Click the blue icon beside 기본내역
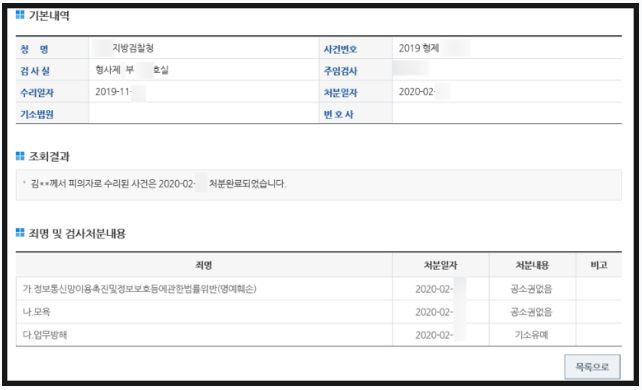The height and width of the screenshot is (390, 642). (x=20, y=15)
